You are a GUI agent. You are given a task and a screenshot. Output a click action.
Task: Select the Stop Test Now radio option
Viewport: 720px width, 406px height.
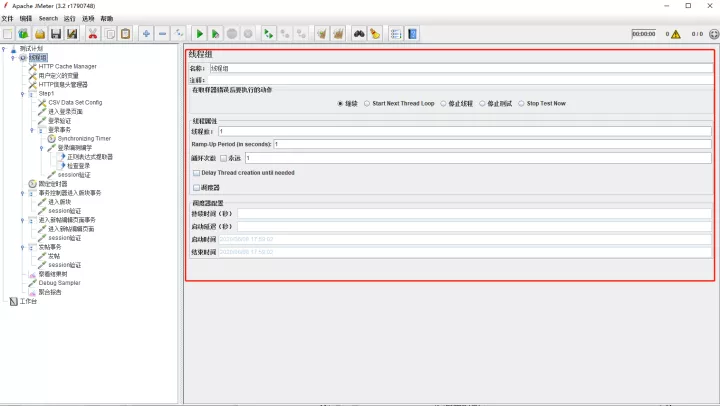[521, 104]
